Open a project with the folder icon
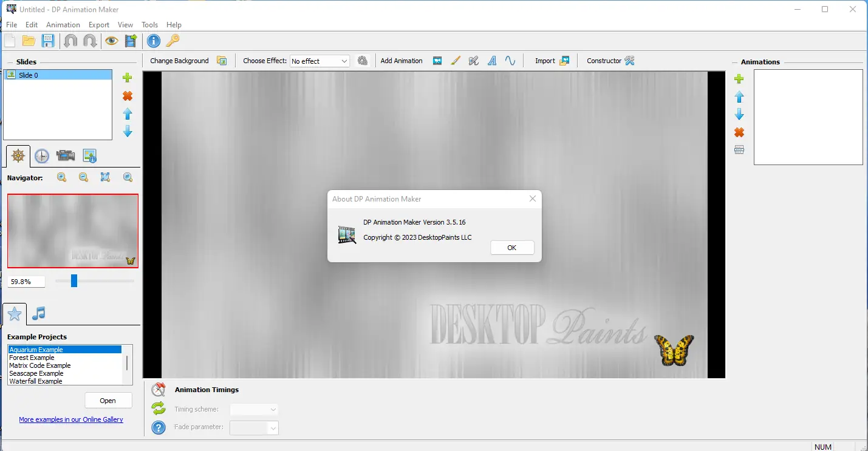The height and width of the screenshot is (451, 868). click(29, 41)
